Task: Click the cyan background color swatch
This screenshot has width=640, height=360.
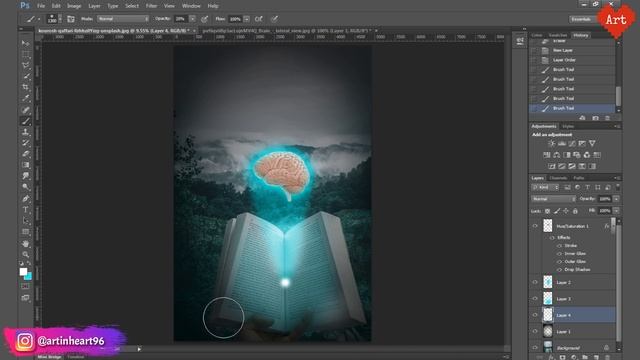Action: click(x=29, y=277)
